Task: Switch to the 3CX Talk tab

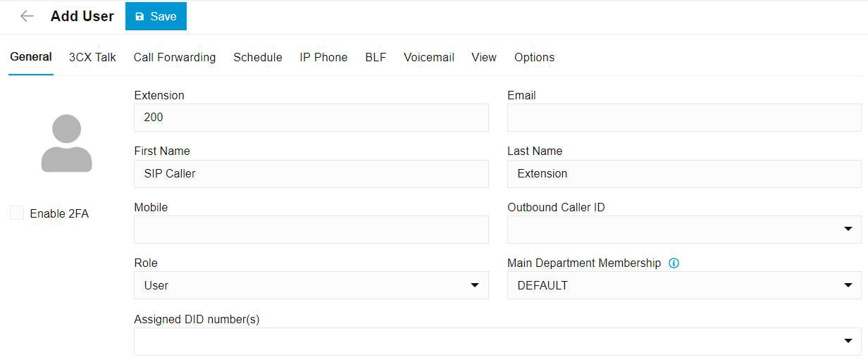Action: point(92,58)
